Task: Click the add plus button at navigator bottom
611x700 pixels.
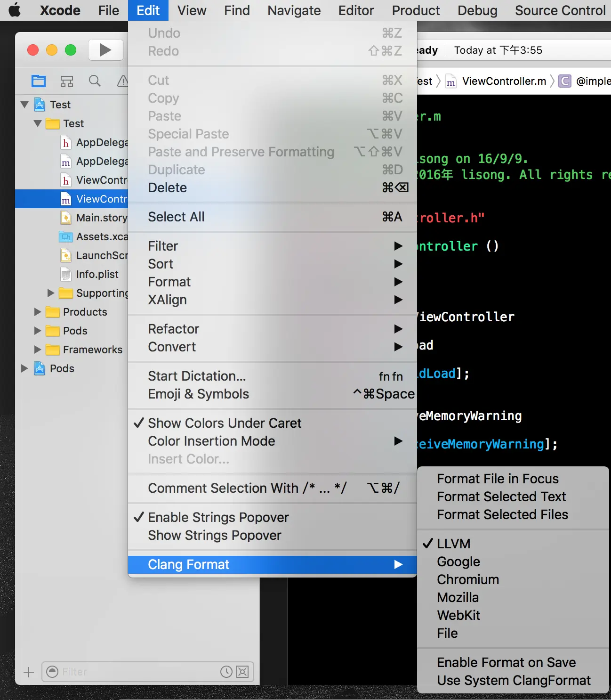Action: point(29,672)
